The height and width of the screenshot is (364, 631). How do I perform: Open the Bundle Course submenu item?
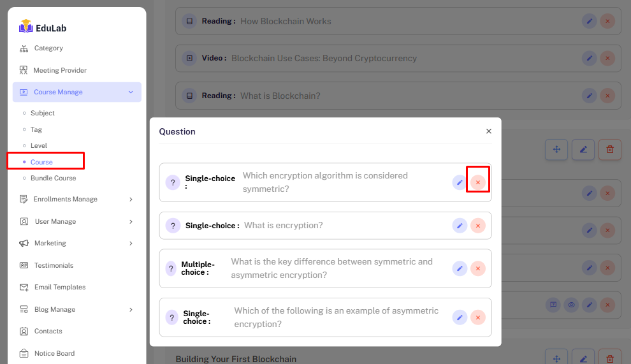(53, 178)
